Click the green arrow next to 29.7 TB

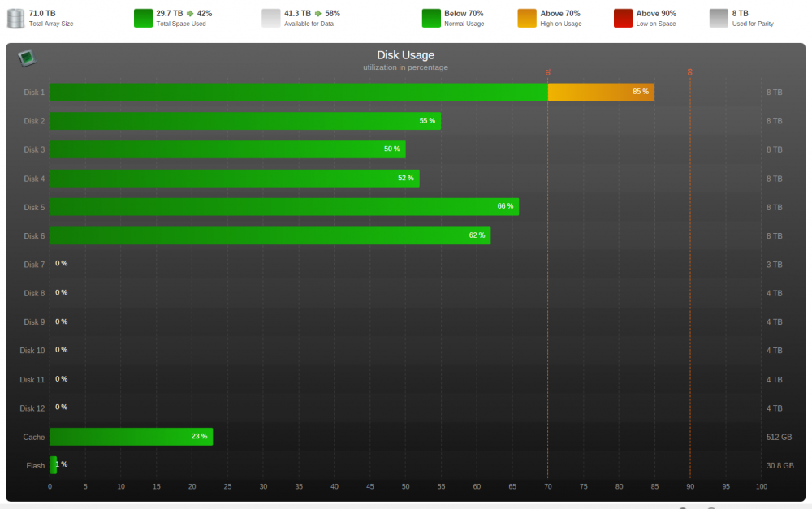[x=190, y=14]
